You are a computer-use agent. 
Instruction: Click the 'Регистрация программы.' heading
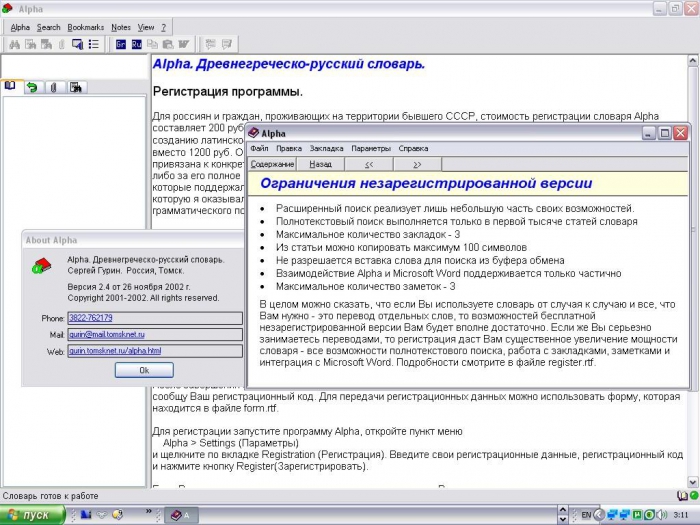(228, 92)
